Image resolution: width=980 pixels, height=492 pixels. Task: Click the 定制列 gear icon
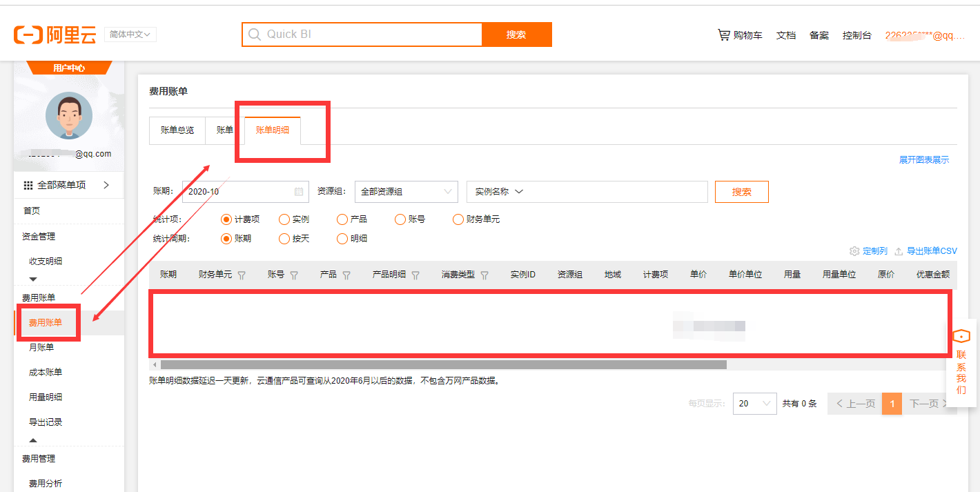(854, 251)
